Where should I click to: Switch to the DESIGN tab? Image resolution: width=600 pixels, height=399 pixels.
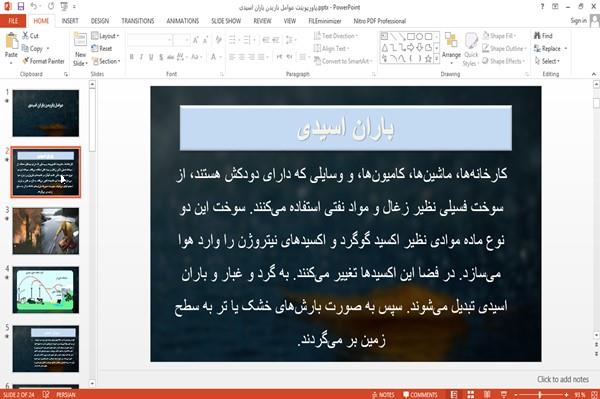99,21
